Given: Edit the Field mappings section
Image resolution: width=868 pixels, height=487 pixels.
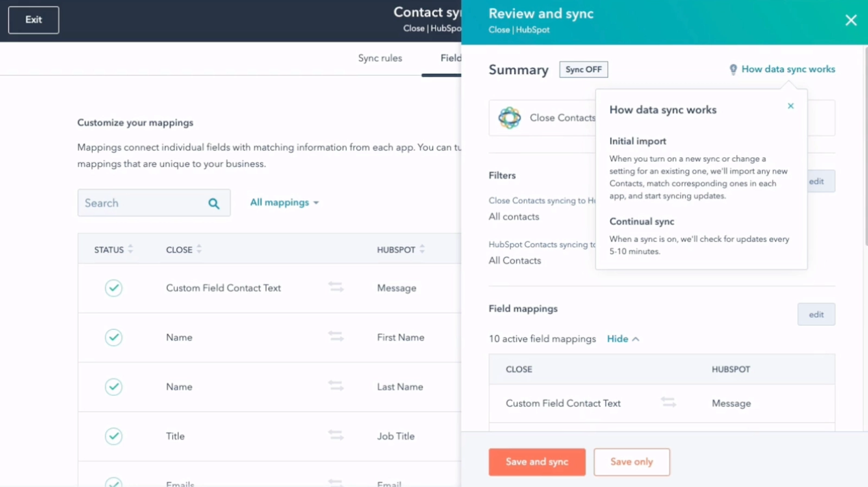Looking at the screenshot, I should pos(816,315).
